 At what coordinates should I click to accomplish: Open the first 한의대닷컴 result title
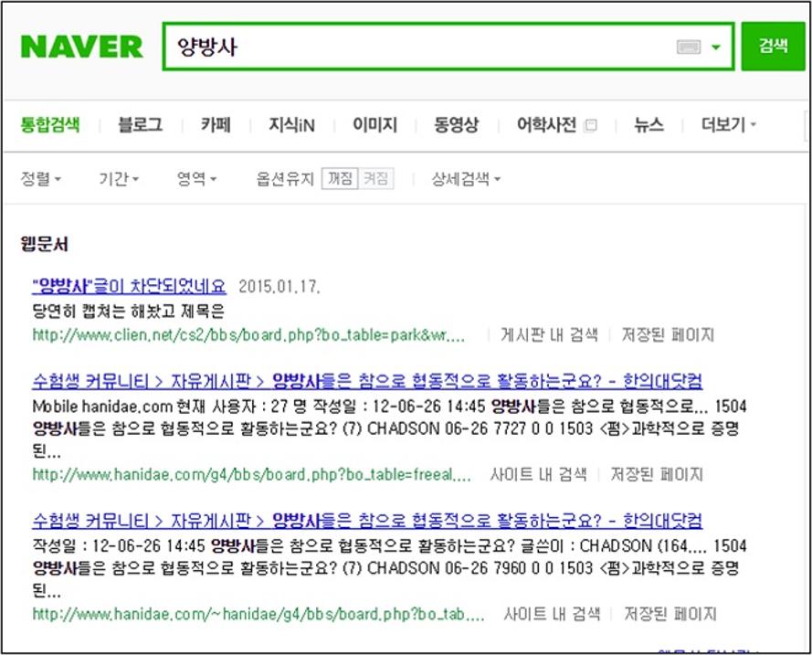pyautogui.click(x=367, y=381)
